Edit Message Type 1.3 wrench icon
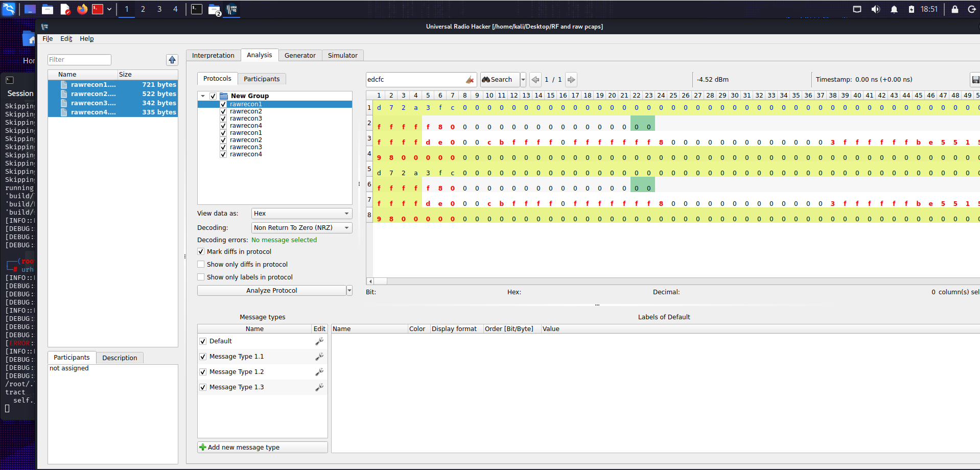Viewport: 980px width, 470px height. 319,387
